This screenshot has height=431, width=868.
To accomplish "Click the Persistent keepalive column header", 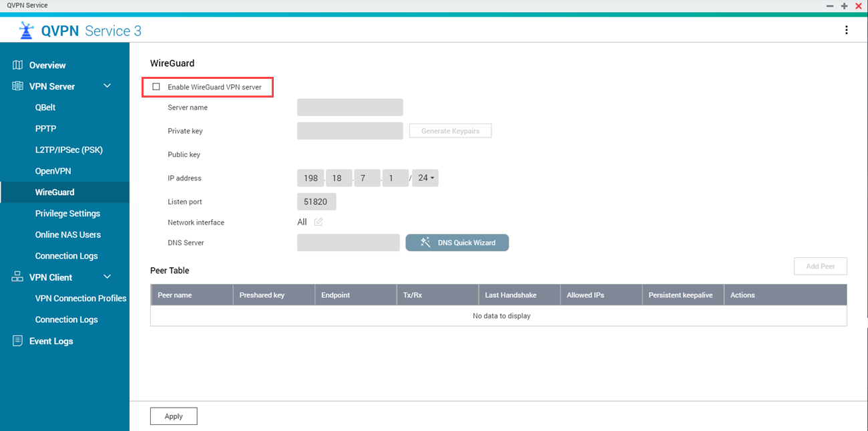I will (682, 295).
